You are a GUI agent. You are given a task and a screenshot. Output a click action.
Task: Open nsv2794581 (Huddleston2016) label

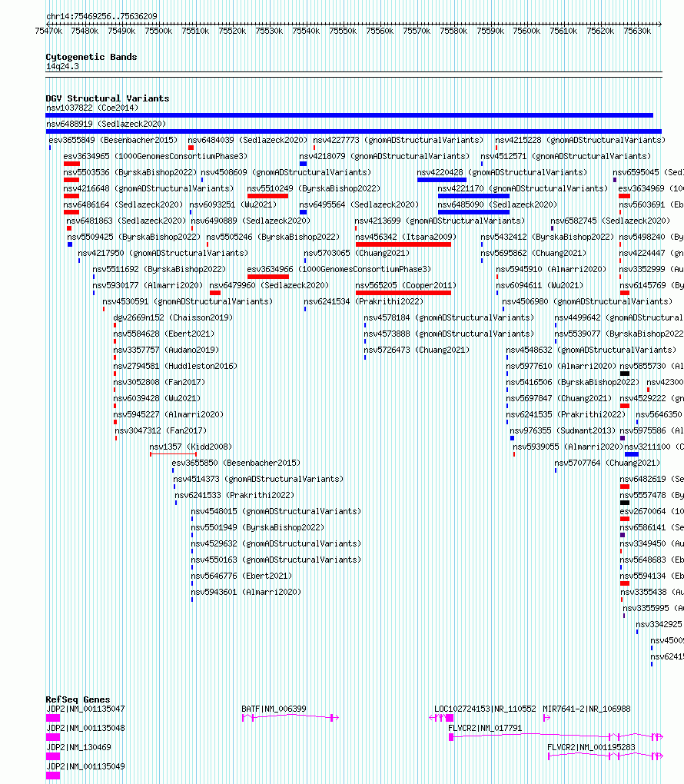pos(175,366)
